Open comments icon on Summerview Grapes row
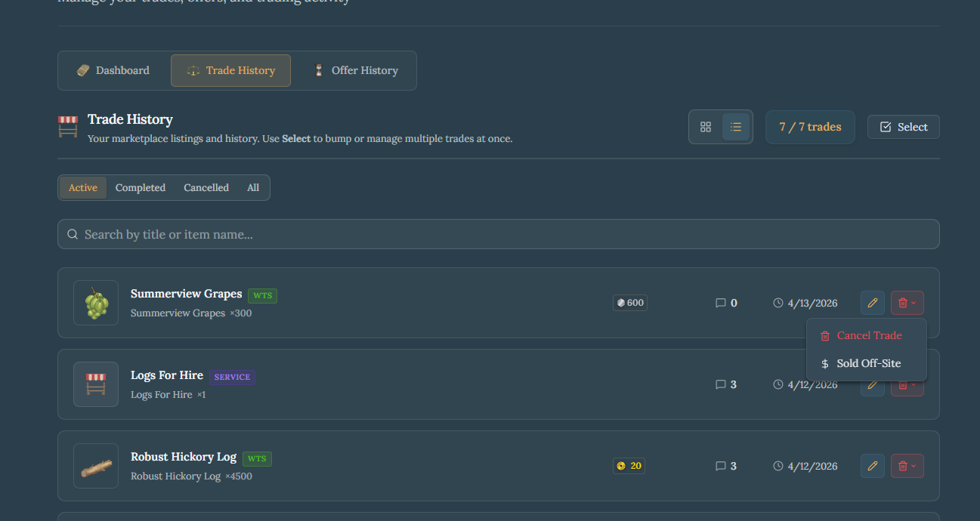This screenshot has height=521, width=980. (720, 303)
